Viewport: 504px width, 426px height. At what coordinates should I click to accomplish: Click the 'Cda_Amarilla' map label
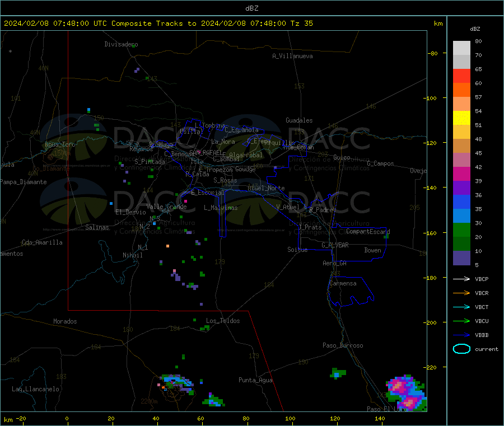tap(42, 242)
